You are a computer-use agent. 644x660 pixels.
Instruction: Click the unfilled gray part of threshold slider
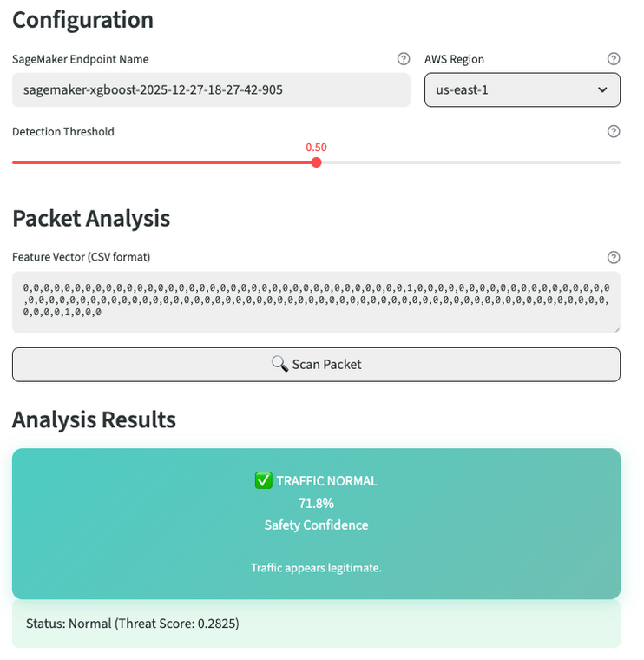pos(469,162)
